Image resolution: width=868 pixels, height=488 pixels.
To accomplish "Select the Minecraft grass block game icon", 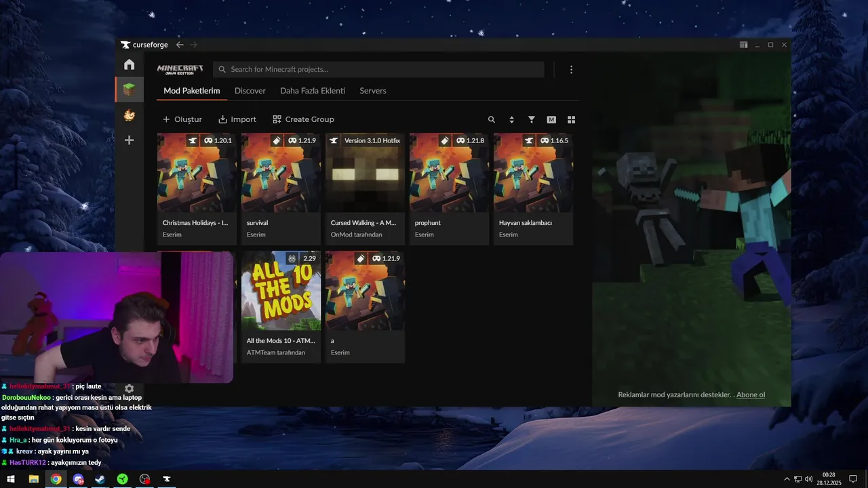I will click(x=129, y=89).
